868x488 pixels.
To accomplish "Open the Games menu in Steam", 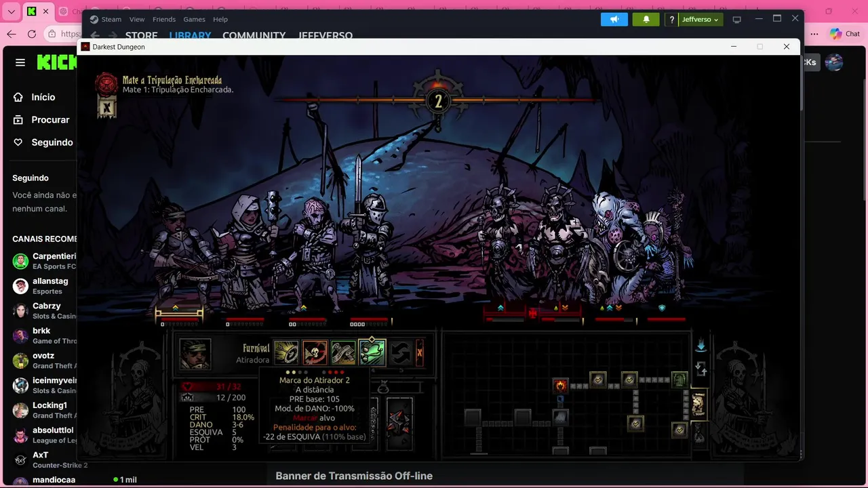I will [x=195, y=19].
